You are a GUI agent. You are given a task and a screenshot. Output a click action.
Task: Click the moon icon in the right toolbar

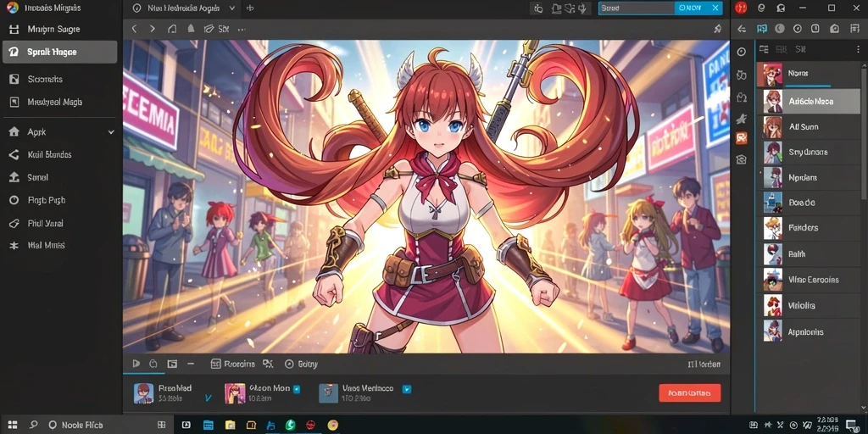tap(780, 29)
